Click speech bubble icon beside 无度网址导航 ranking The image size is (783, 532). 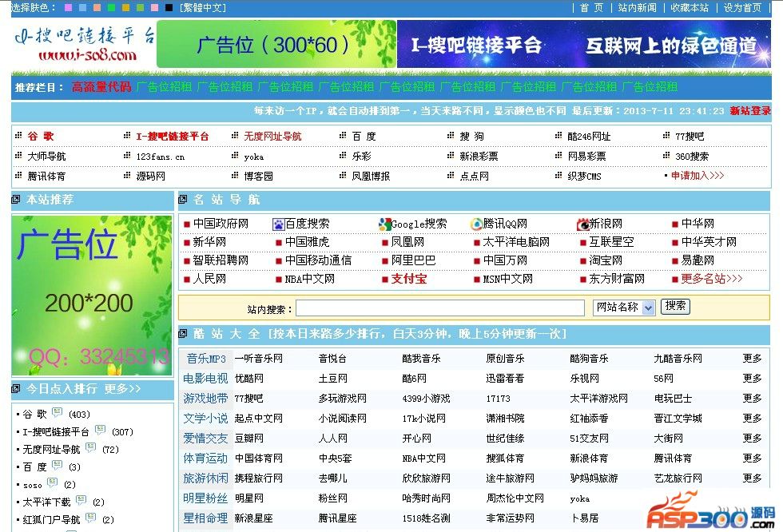click(x=91, y=447)
